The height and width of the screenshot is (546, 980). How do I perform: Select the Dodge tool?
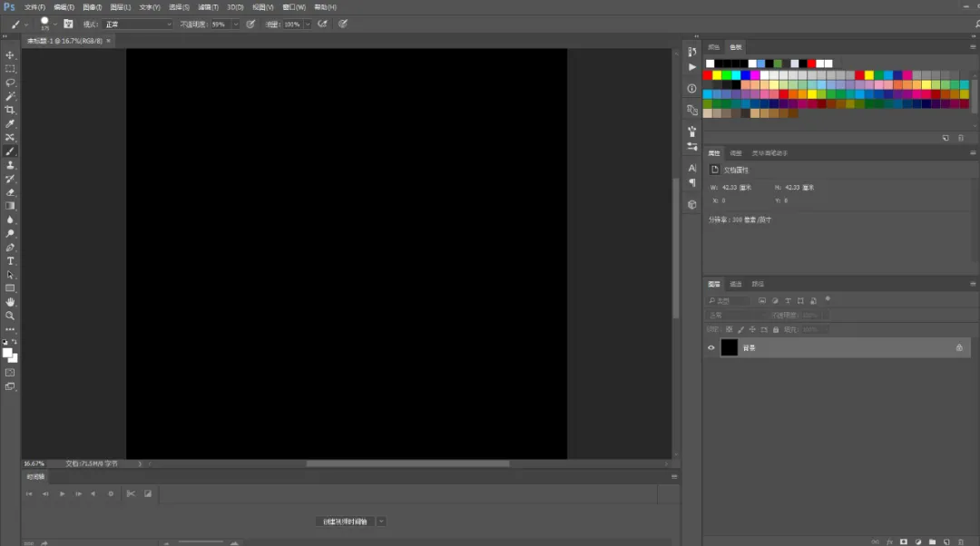(x=10, y=234)
